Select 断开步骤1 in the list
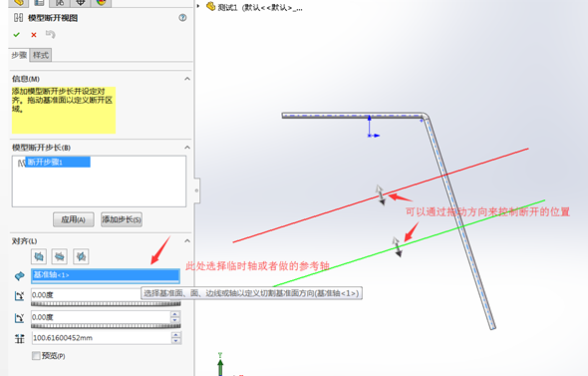The height and width of the screenshot is (376, 588). 58,163
